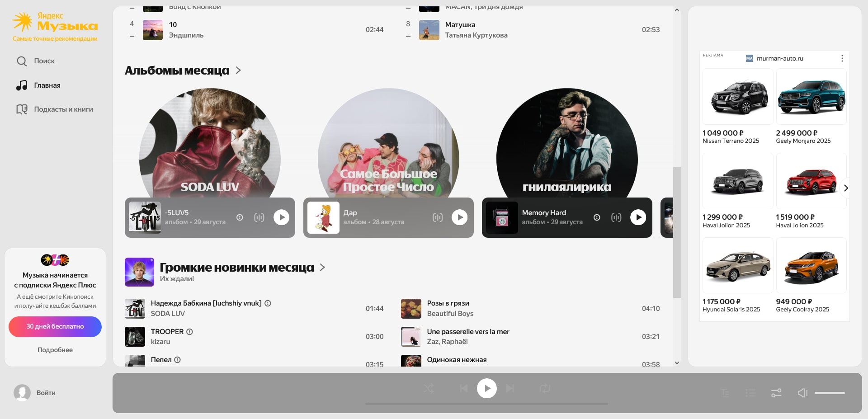Click the wave icon on the Memory Hard card

[616, 217]
